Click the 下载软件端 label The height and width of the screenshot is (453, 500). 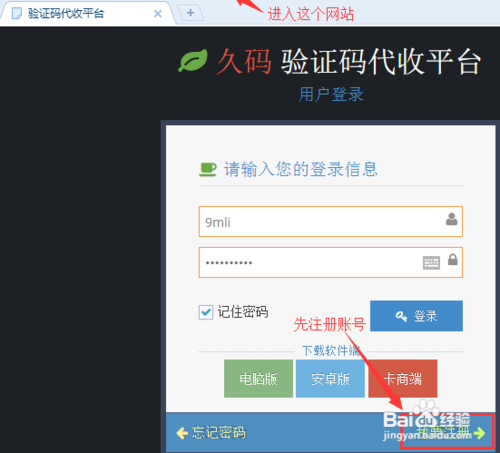click(331, 351)
